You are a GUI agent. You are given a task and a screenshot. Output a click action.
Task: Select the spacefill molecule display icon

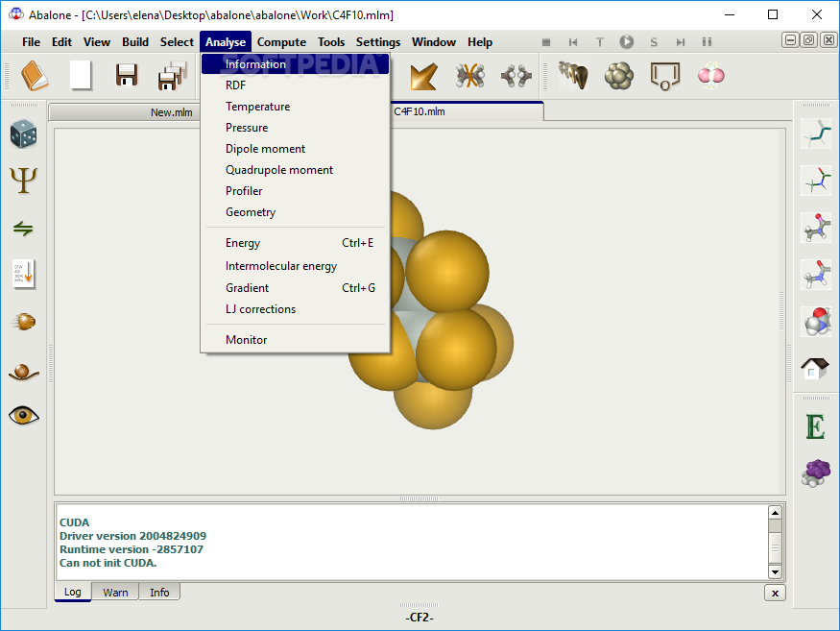[x=816, y=322]
